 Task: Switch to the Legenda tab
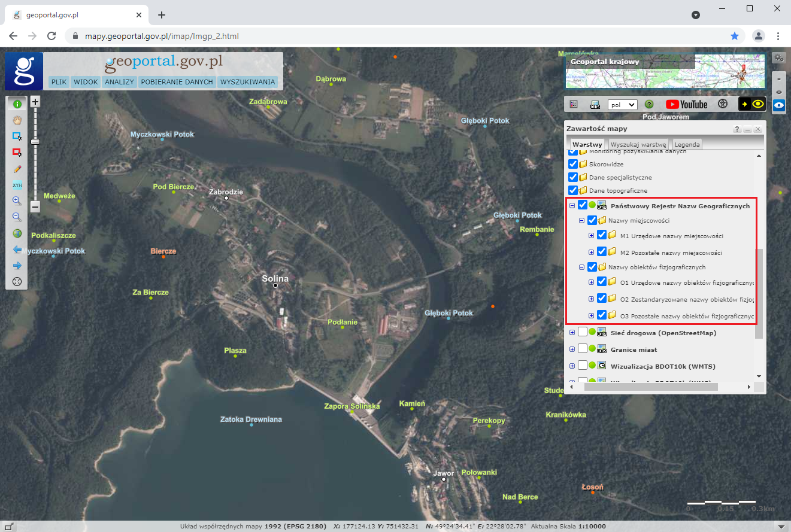click(x=686, y=145)
